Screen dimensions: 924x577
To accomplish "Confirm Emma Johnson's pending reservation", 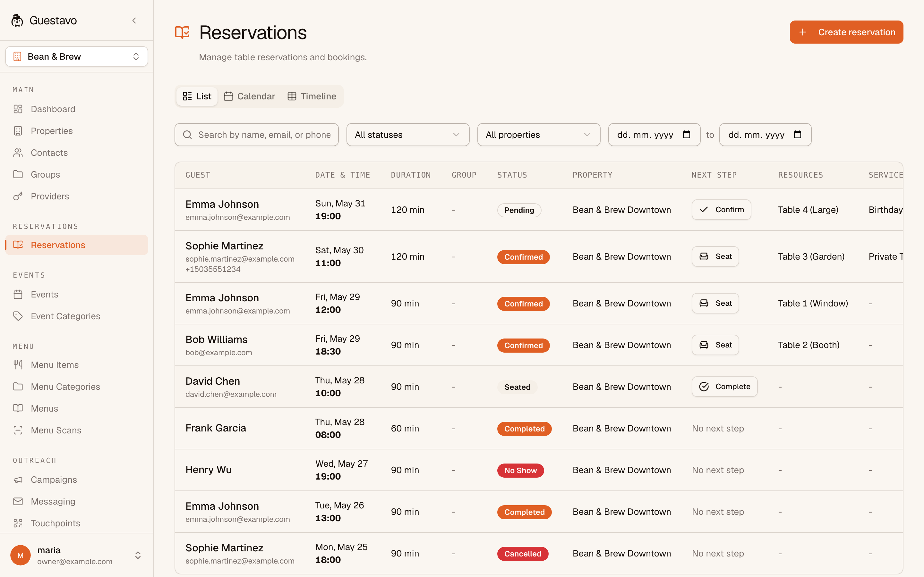I will [721, 210].
